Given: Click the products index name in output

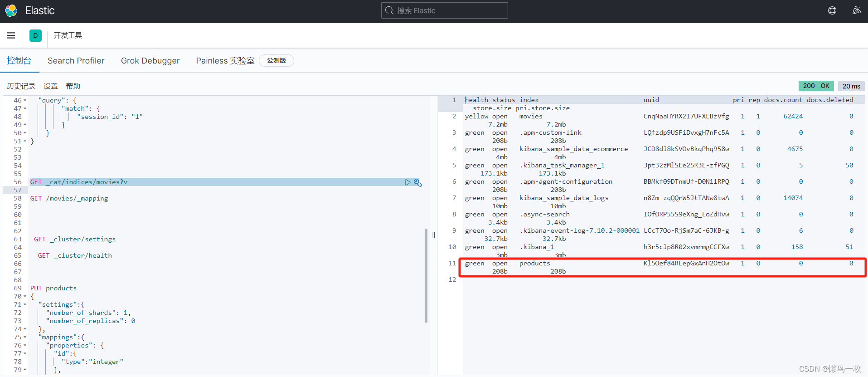Looking at the screenshot, I should coord(535,263).
